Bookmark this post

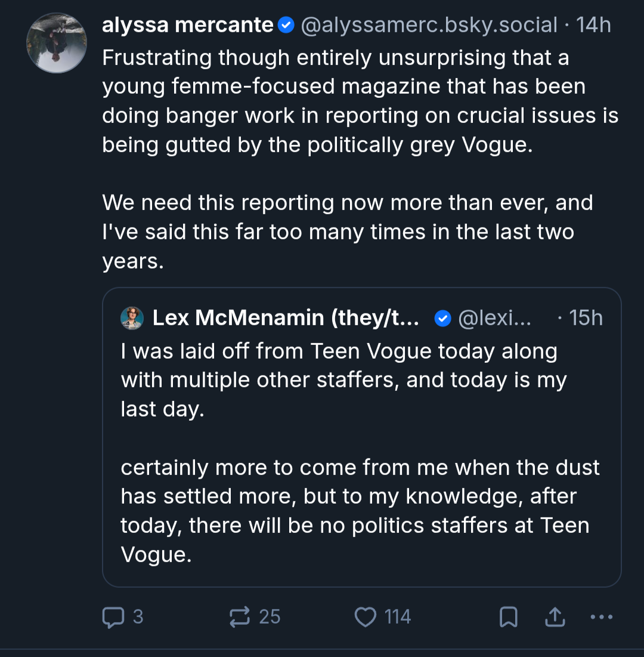[x=508, y=617]
